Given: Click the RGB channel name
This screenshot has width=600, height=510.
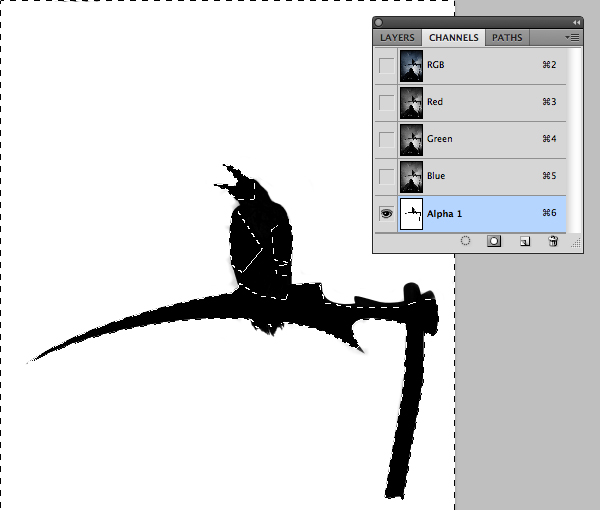Looking at the screenshot, I should [x=436, y=65].
